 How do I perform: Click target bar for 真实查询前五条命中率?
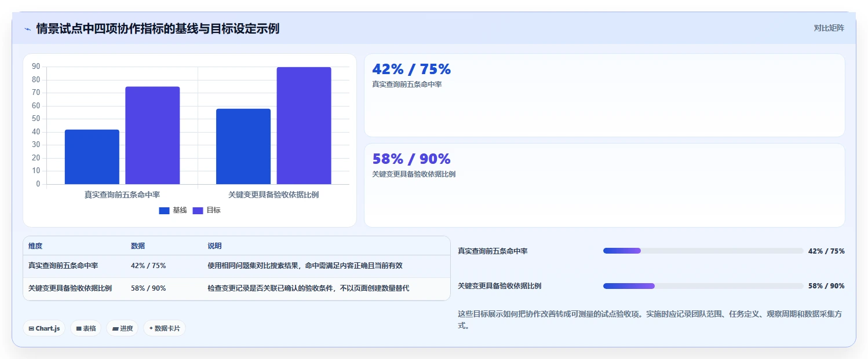[152, 135]
